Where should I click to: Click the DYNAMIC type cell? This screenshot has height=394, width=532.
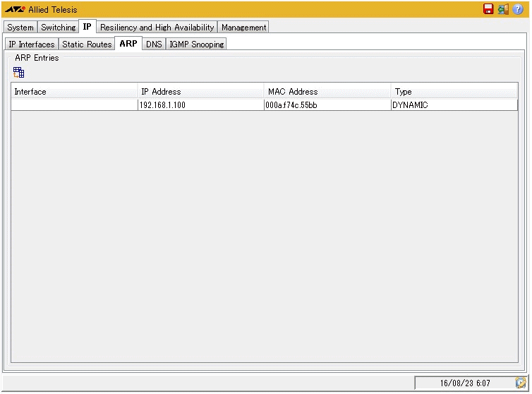[454, 105]
